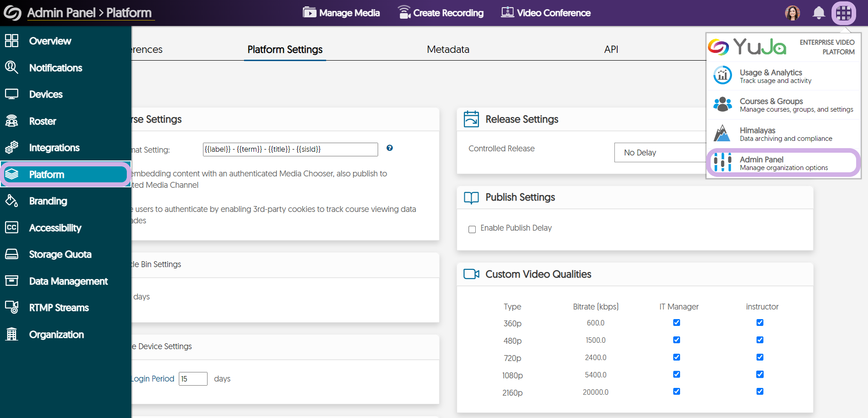Open Storage Quota in the sidebar
868x418 pixels.
pos(60,255)
